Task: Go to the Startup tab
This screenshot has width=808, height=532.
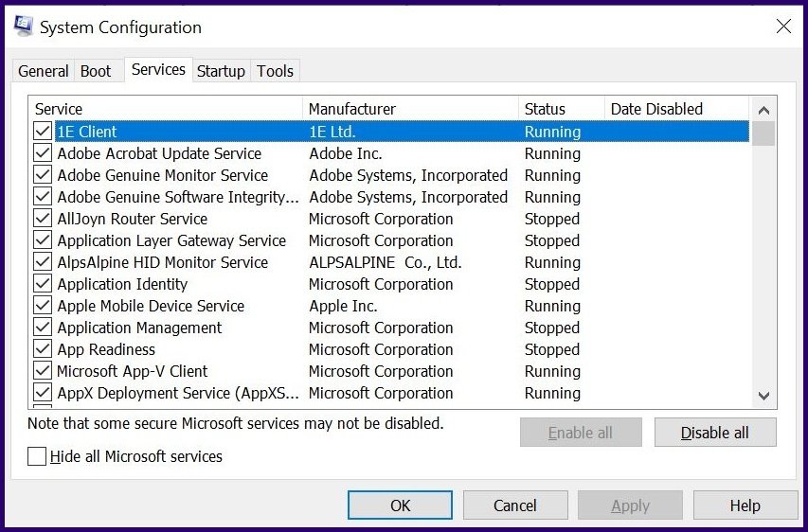Action: [221, 71]
